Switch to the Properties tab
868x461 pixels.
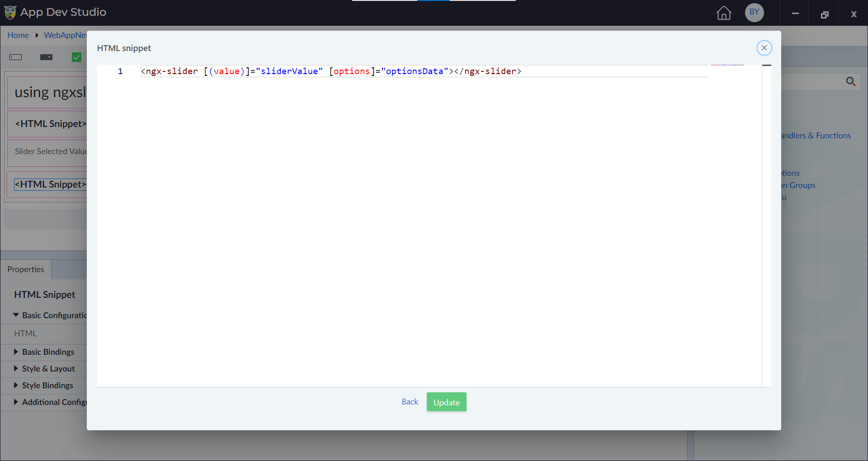(x=26, y=269)
